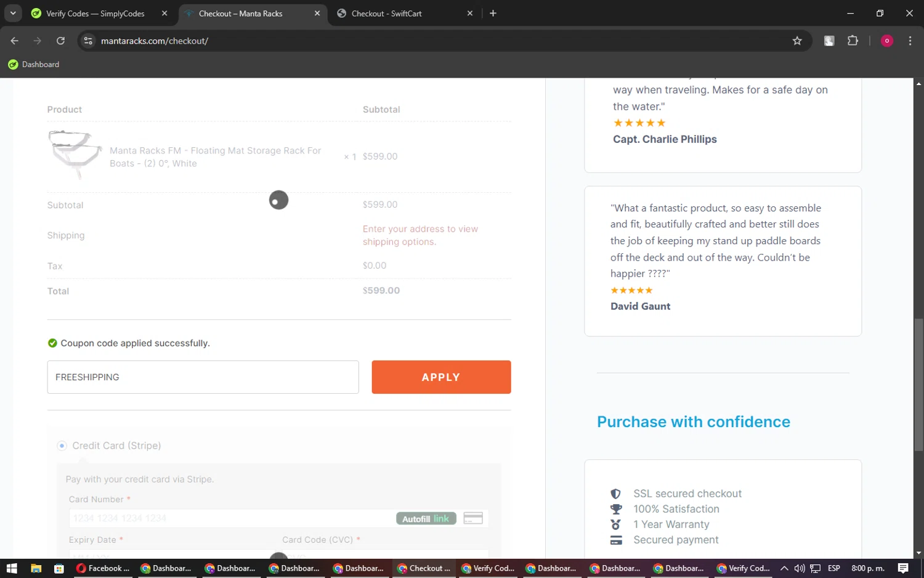
Task: Expand hidden system tray icons
Action: click(x=784, y=568)
